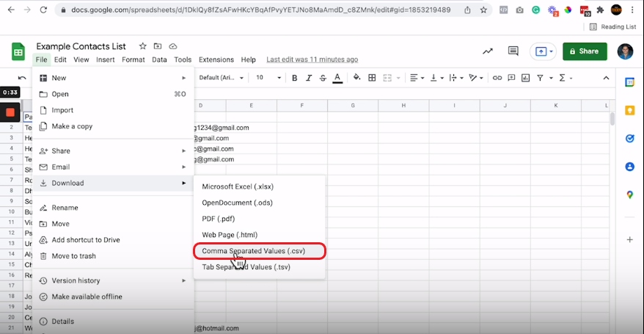Bookmark this page with the star
The width and height of the screenshot is (644, 334).
[483, 10]
